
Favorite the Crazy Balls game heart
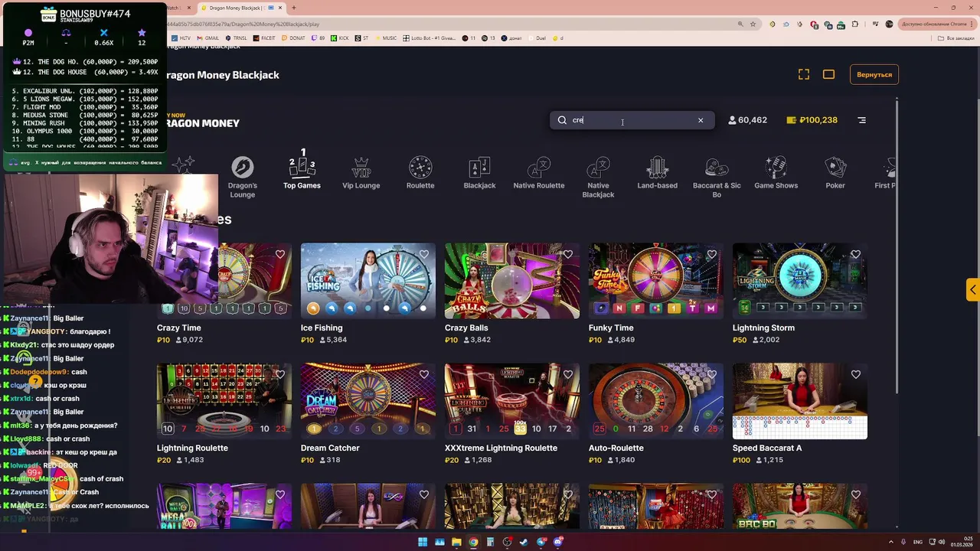tap(568, 254)
